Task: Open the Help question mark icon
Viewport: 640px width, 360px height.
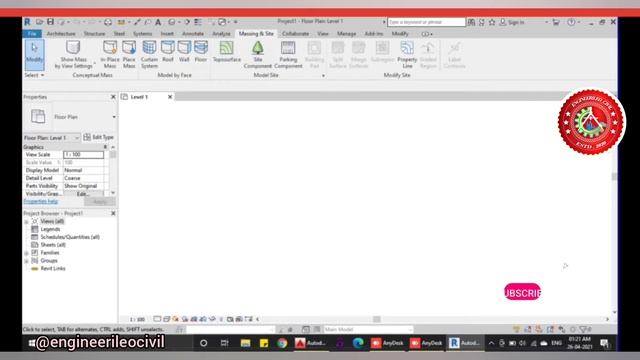Action: pos(571,22)
